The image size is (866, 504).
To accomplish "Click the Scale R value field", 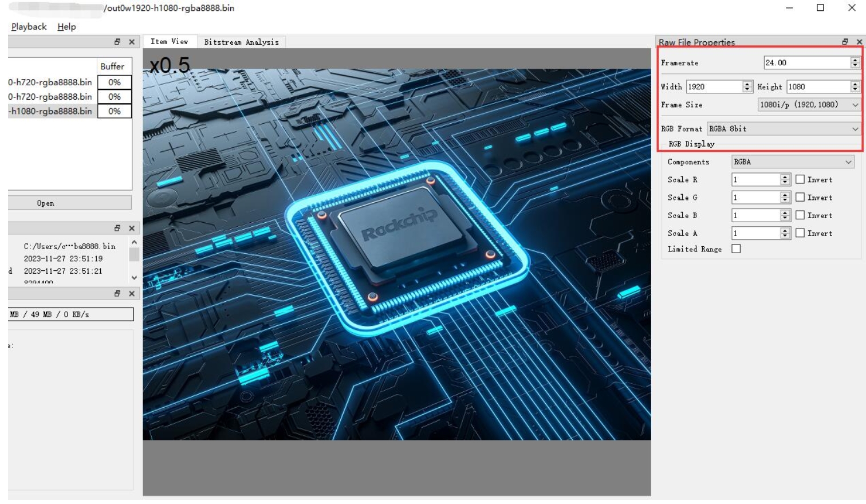I will tap(756, 180).
